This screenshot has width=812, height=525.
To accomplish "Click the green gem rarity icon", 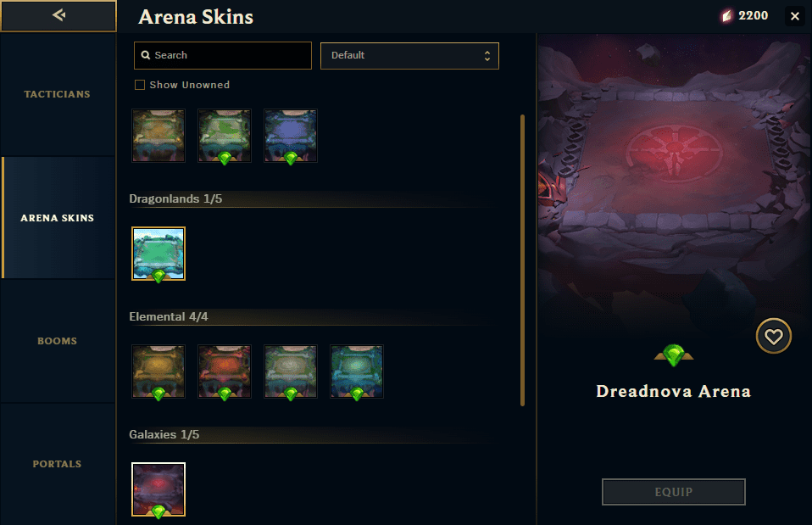I will tap(674, 355).
